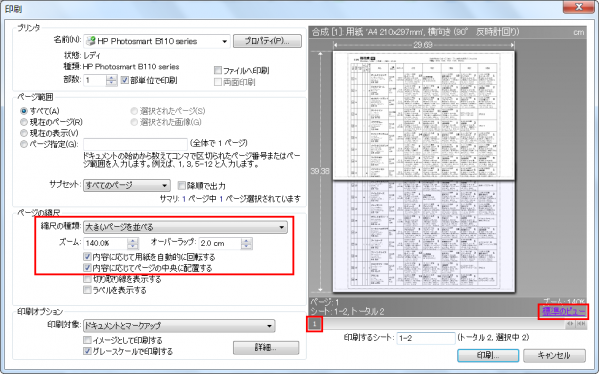Image resolution: width=599 pixels, height=374 pixels.
Task: Click the preview scroll arrows icon
Action: pos(570,324)
